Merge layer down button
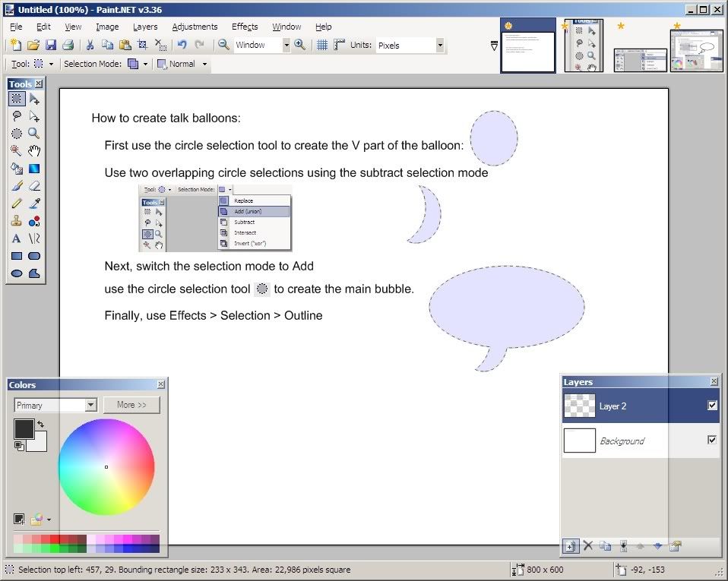The height and width of the screenshot is (581, 728). (x=623, y=546)
